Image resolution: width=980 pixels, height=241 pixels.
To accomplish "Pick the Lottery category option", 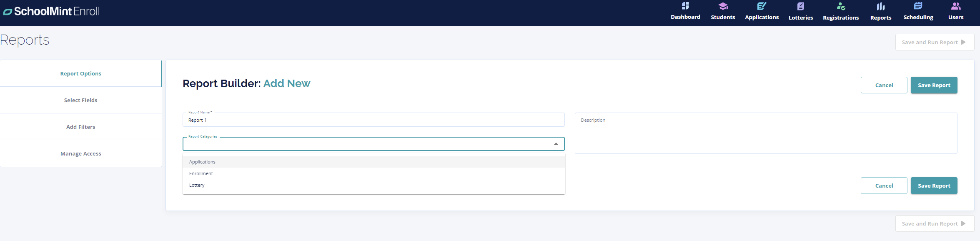I will [197, 185].
